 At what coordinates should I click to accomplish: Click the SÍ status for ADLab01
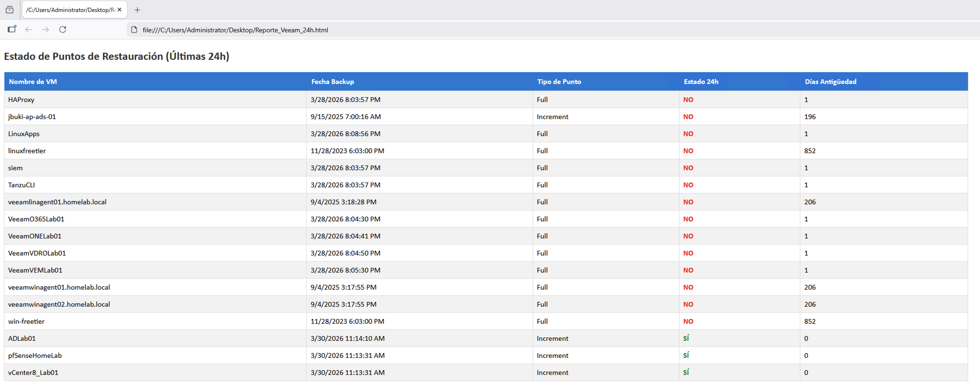point(685,338)
